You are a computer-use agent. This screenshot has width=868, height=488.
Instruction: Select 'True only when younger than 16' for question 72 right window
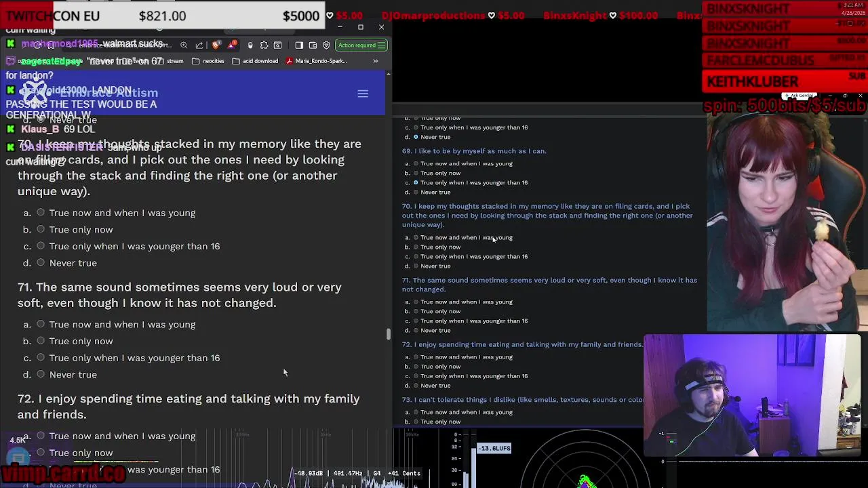416,375
